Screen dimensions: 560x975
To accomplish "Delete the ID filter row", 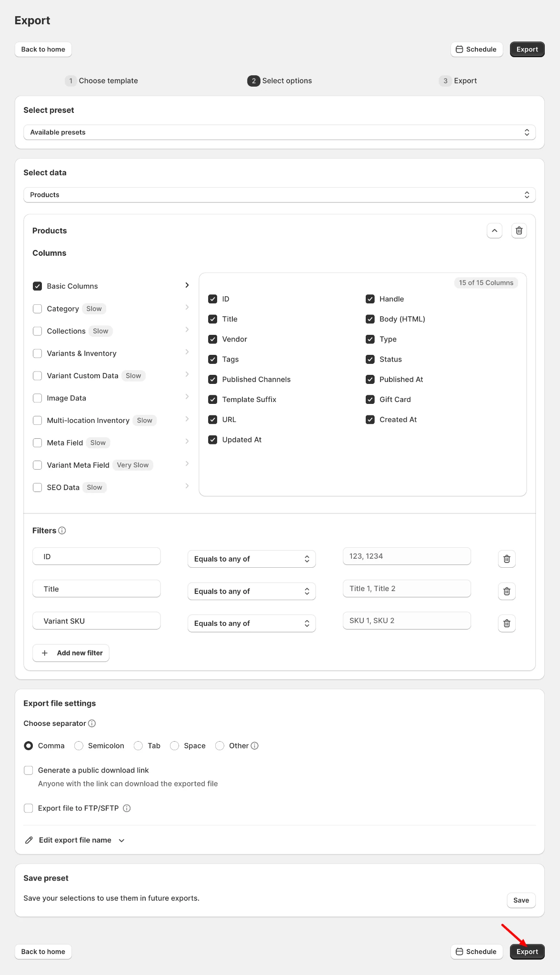I will click(507, 559).
